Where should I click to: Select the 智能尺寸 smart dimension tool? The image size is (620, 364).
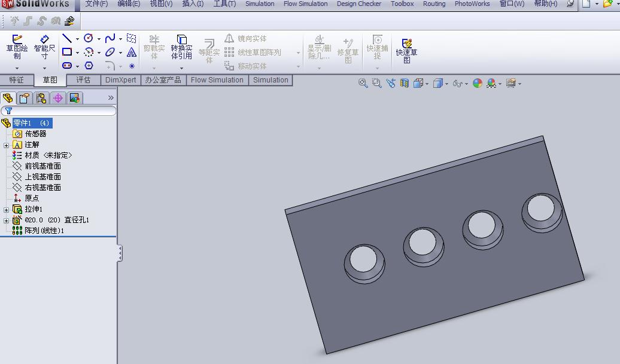point(44,47)
